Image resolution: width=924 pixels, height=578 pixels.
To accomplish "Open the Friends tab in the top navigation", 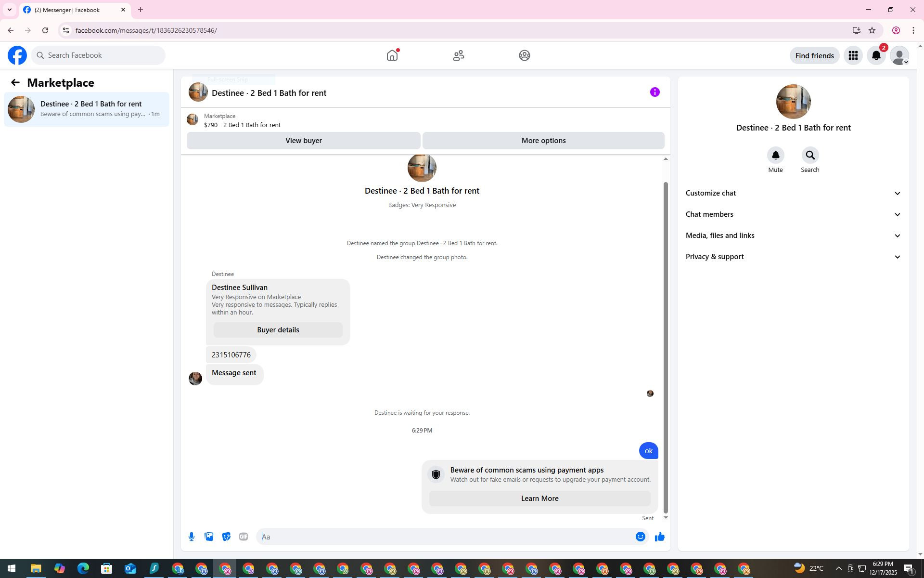I will (x=458, y=55).
